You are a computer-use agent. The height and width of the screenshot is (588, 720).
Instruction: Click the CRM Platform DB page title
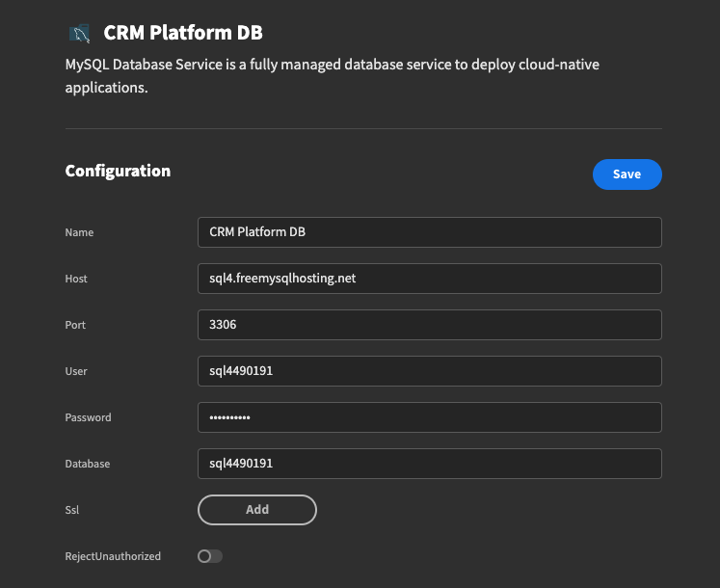[x=183, y=34]
